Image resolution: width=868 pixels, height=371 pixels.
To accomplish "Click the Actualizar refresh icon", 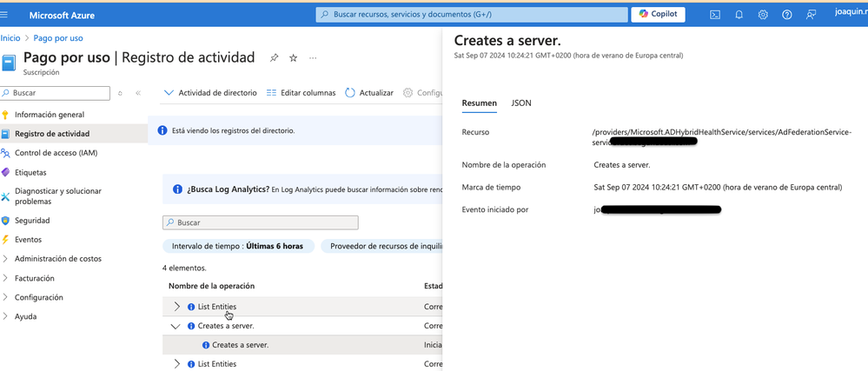I will coord(350,92).
